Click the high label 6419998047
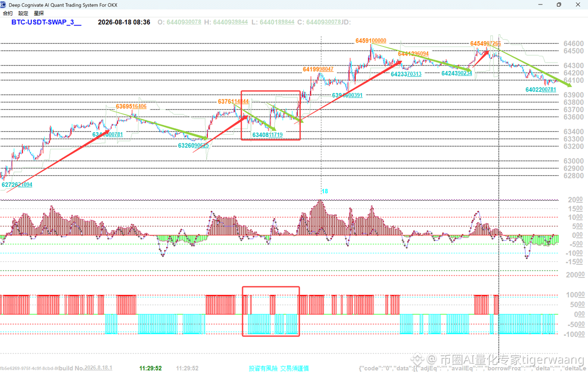This screenshot has width=588, height=372. pyautogui.click(x=318, y=70)
